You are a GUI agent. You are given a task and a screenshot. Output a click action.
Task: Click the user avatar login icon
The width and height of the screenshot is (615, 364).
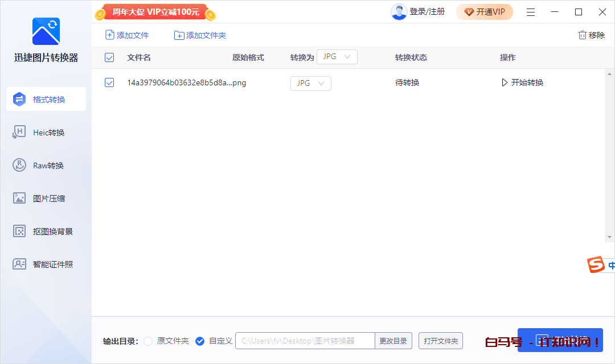coord(399,12)
